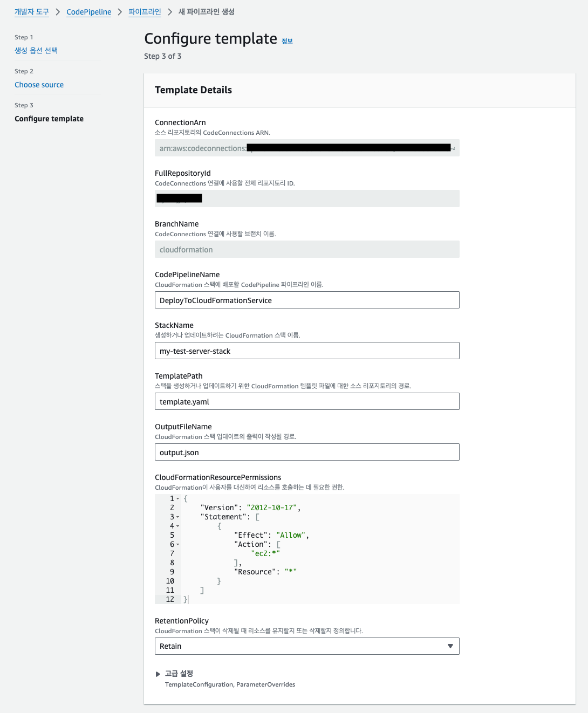The height and width of the screenshot is (713, 588).
Task: Click the "Action" key on line 6
Action: (251, 544)
